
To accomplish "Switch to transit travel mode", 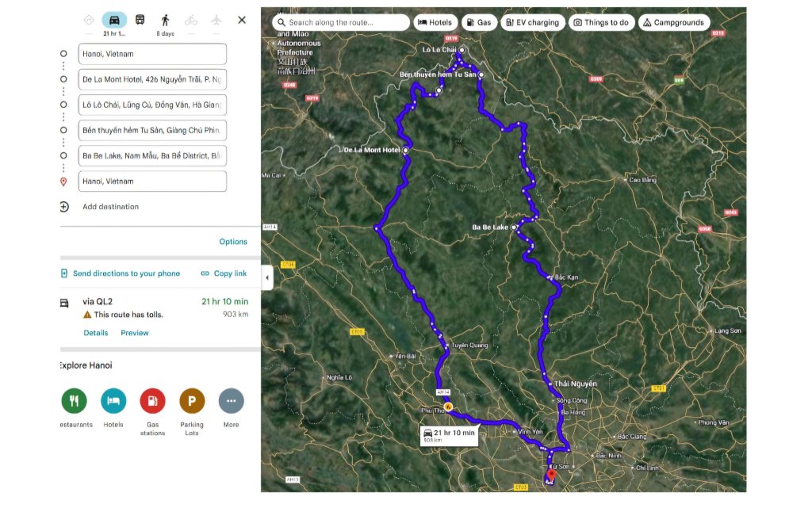I will pos(140,20).
